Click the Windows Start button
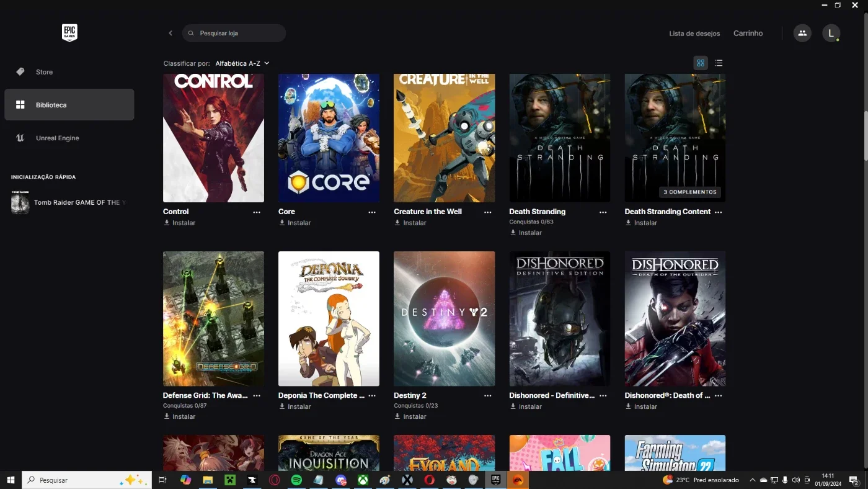The height and width of the screenshot is (489, 868). pos(11,480)
